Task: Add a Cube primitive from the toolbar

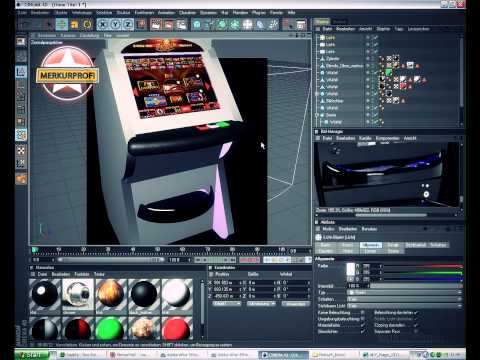Action: pyautogui.click(x=197, y=24)
